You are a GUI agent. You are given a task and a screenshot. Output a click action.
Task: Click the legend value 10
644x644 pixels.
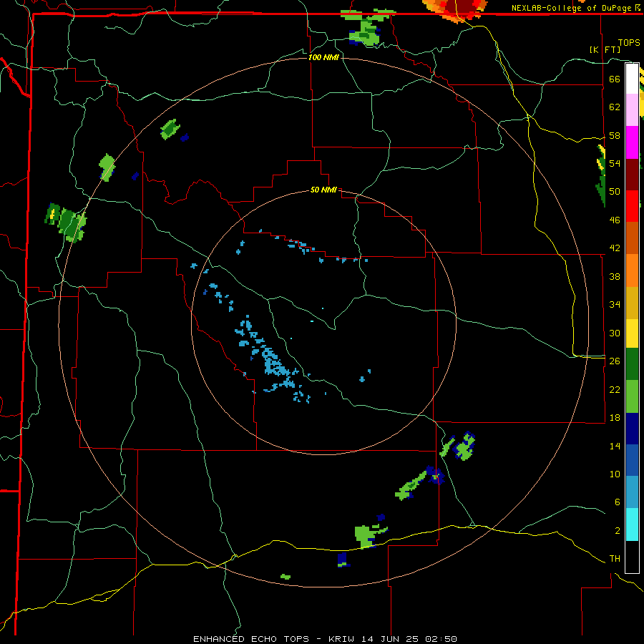tap(615, 474)
